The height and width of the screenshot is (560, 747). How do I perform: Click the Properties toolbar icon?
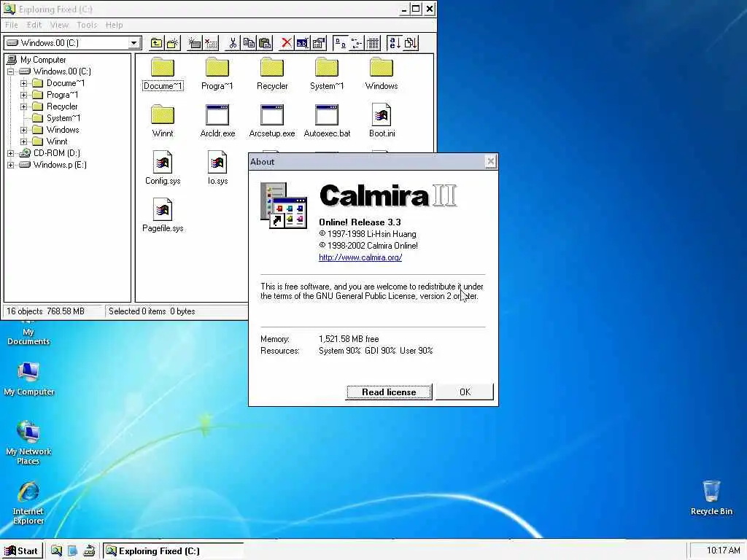coord(318,43)
